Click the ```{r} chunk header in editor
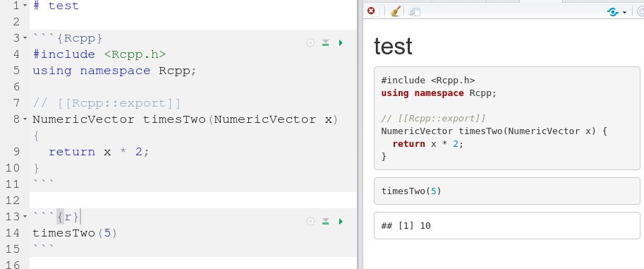 (56, 217)
